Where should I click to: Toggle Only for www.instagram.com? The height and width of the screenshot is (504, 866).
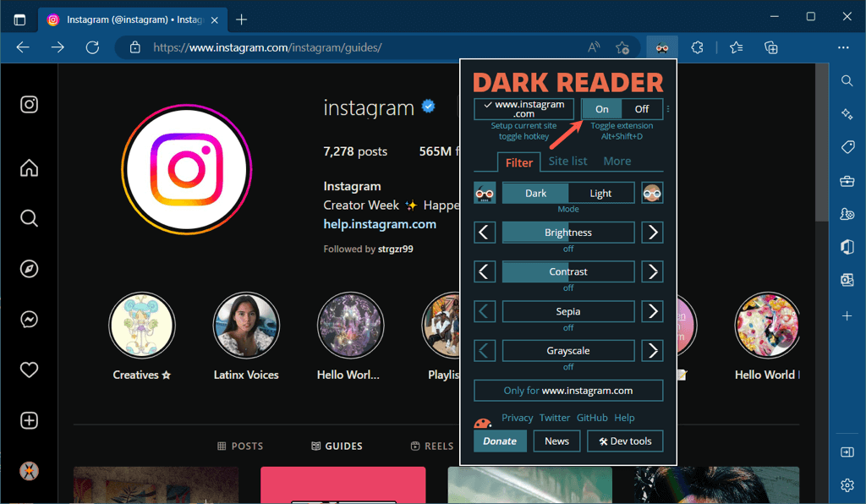(x=568, y=391)
